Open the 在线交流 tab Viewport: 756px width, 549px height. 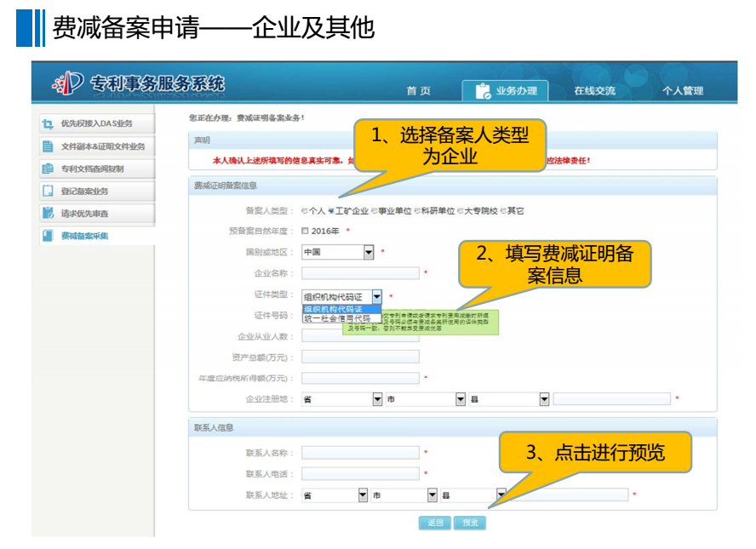(x=594, y=90)
